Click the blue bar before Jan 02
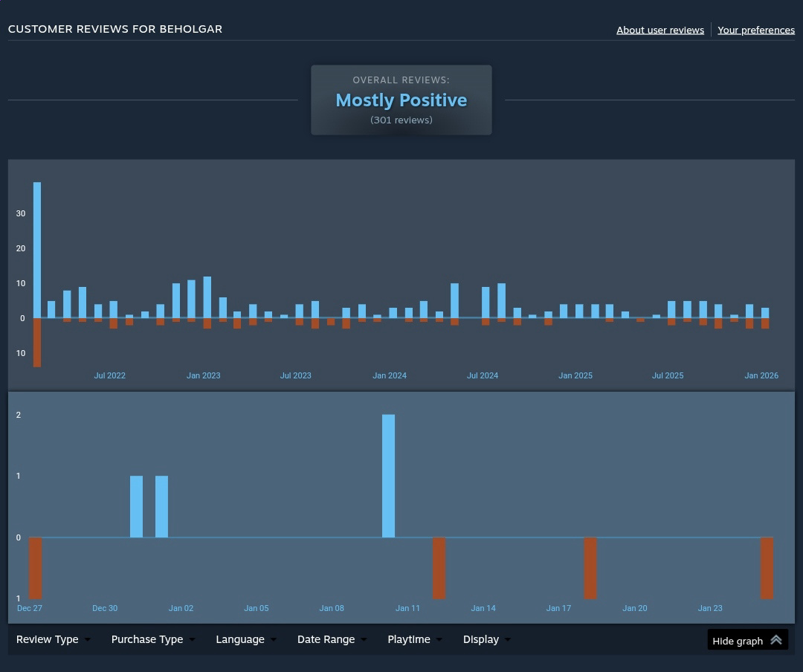This screenshot has height=672, width=803. tap(161, 506)
